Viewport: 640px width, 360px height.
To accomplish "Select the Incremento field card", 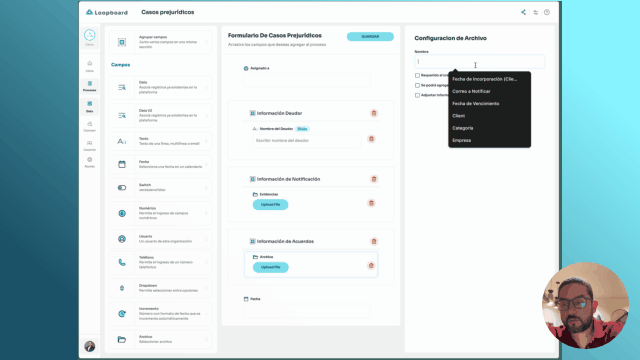I will click(160, 313).
